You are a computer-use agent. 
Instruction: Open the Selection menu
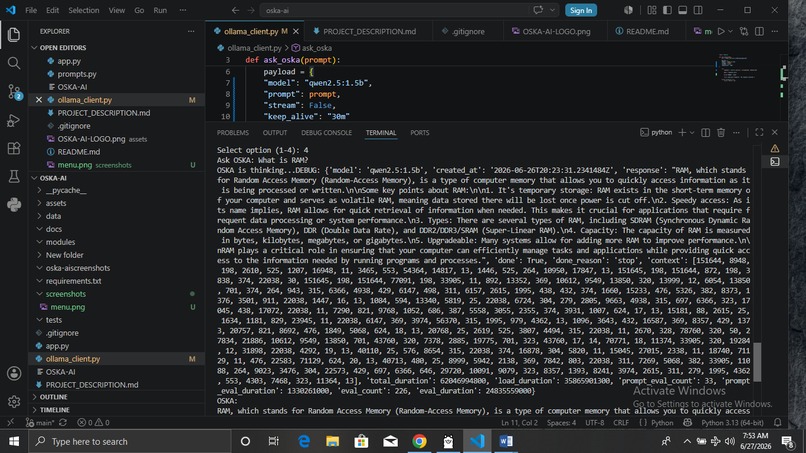(x=83, y=10)
